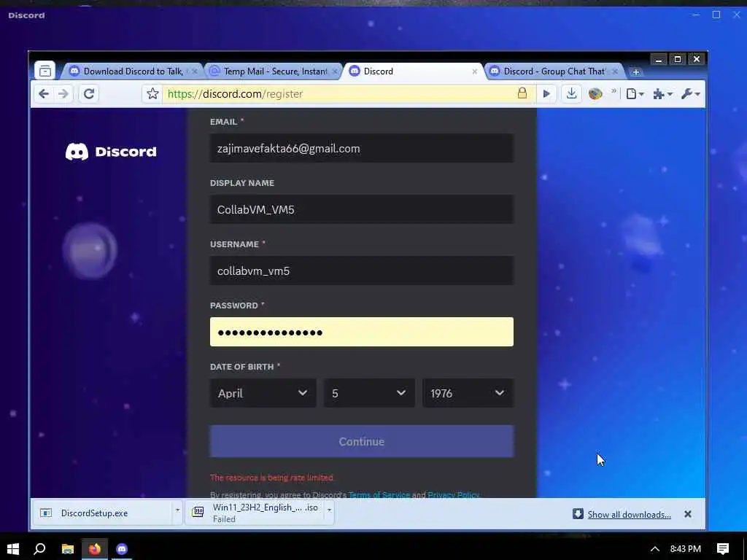Click the Password input field
Viewport: 747px width, 560px height.
[x=362, y=332]
